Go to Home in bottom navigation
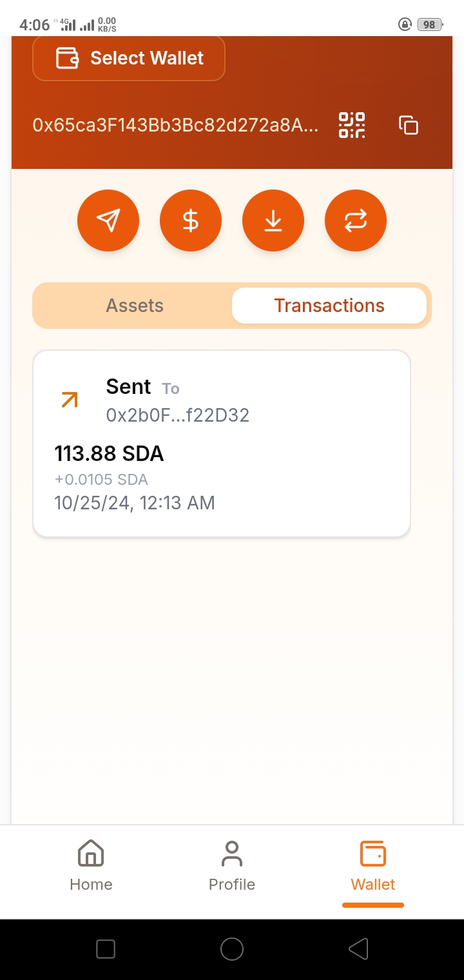The width and height of the screenshot is (464, 980). pyautogui.click(x=91, y=866)
